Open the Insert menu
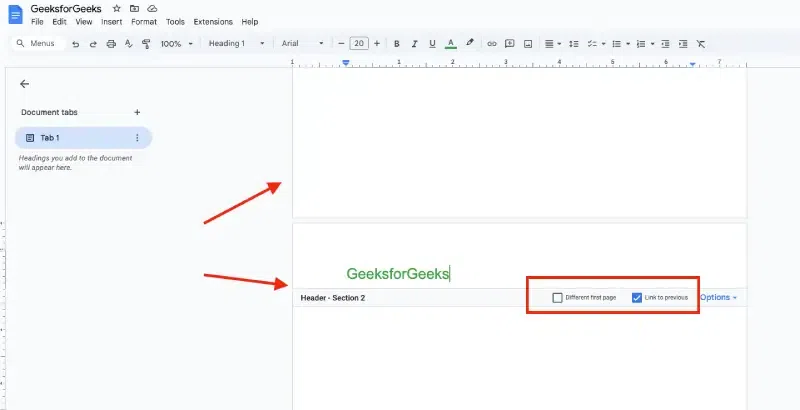This screenshot has height=410, width=800. tap(112, 22)
